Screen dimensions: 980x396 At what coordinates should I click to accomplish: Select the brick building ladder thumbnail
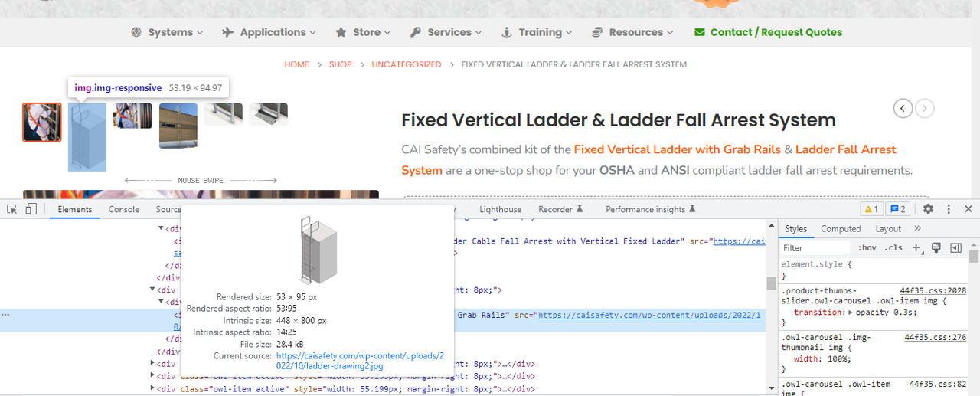click(178, 126)
